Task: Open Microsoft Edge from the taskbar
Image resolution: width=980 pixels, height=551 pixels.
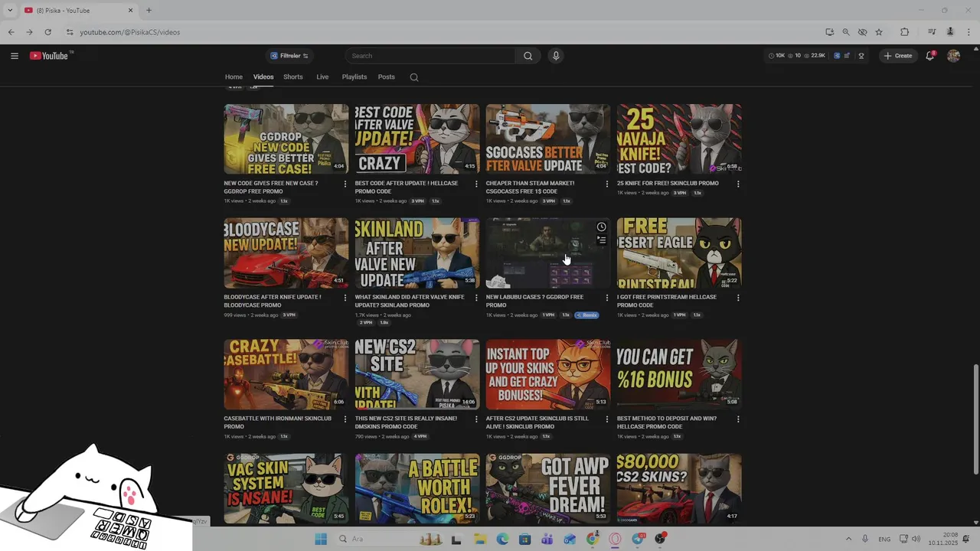Action: coord(502,539)
